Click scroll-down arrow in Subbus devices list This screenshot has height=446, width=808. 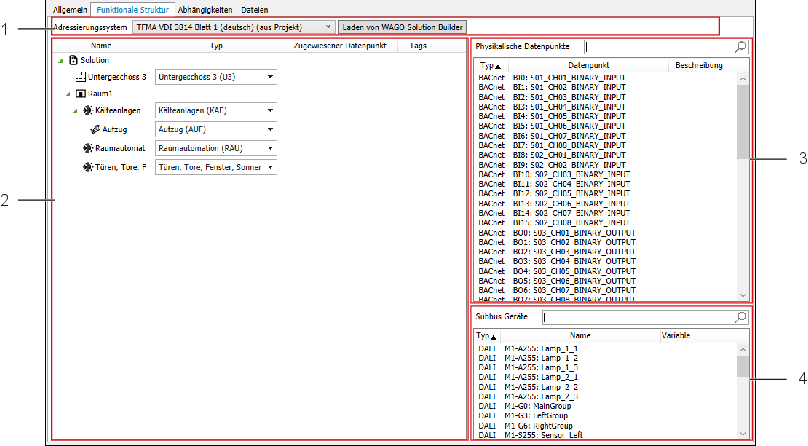743,433
